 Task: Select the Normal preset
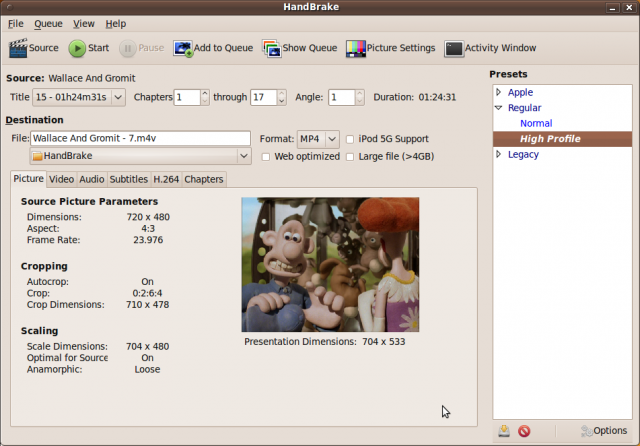[x=535, y=123]
